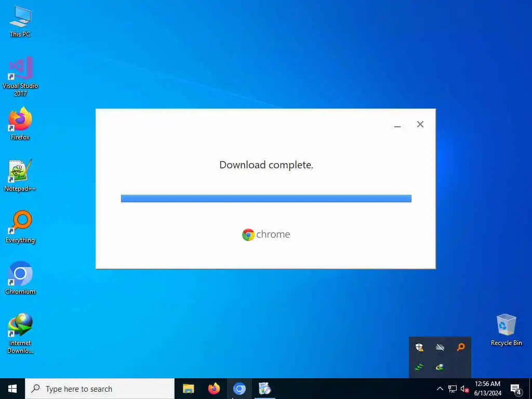Open the Windows Start menu

12,389
